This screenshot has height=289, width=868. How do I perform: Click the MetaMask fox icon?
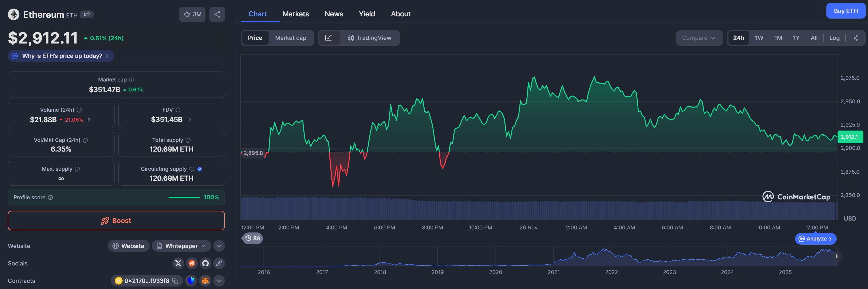(205, 281)
